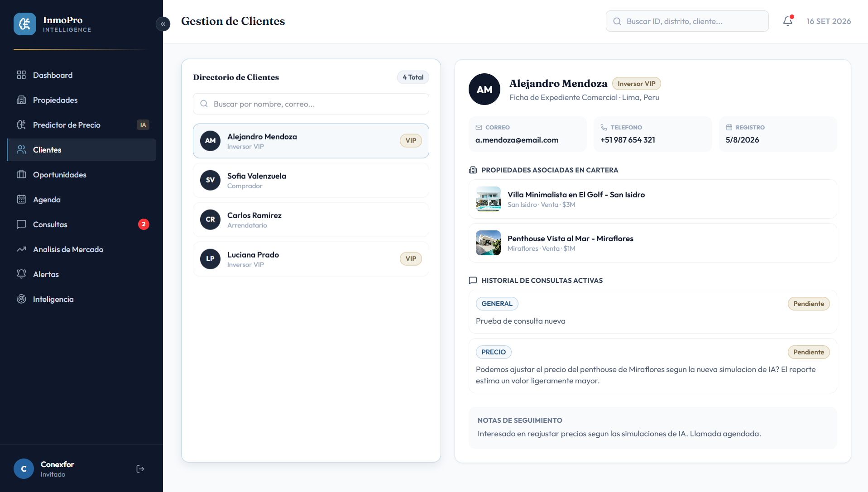Click the Inteligencia radar icon
Image resolution: width=868 pixels, height=492 pixels.
pyautogui.click(x=21, y=299)
